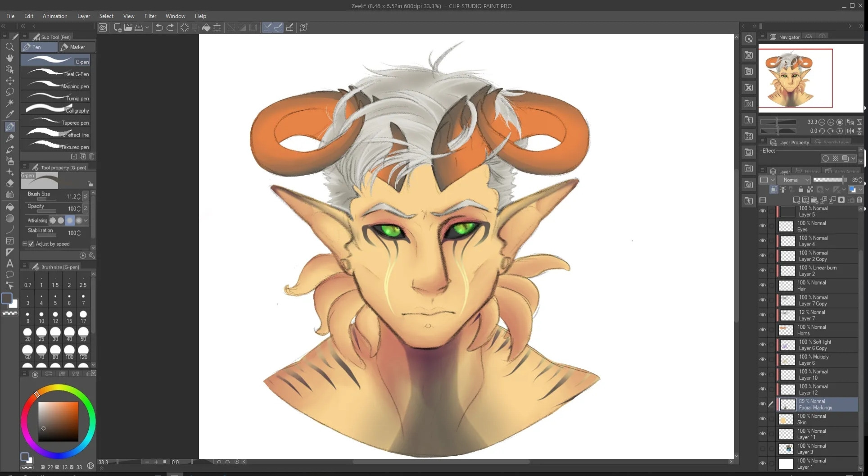Choose brush size 20 preset
This screenshot has height=476, width=868.
[x=27, y=334]
